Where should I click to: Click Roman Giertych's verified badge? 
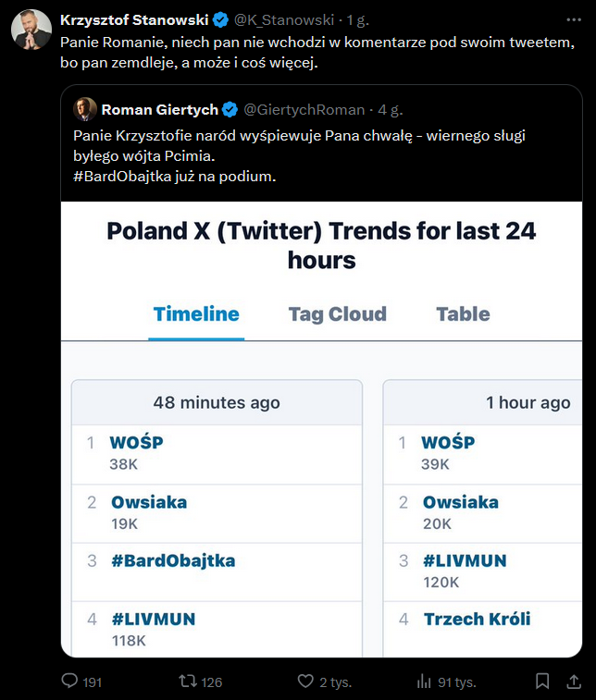[x=230, y=110]
